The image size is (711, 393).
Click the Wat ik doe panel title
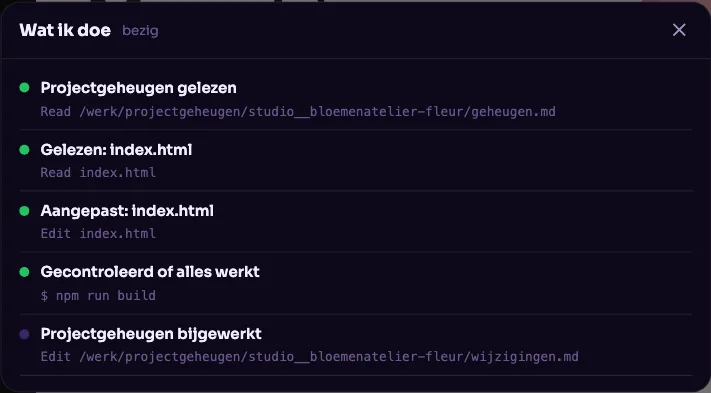click(x=65, y=30)
